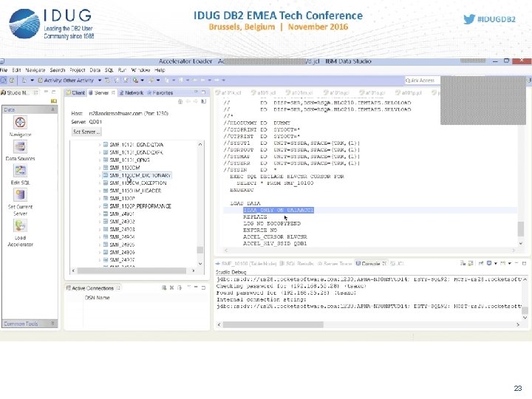Click the server tree horizontal scrollbar
Image resolution: width=532 pixels, height=399 pixels.
(x=132, y=270)
